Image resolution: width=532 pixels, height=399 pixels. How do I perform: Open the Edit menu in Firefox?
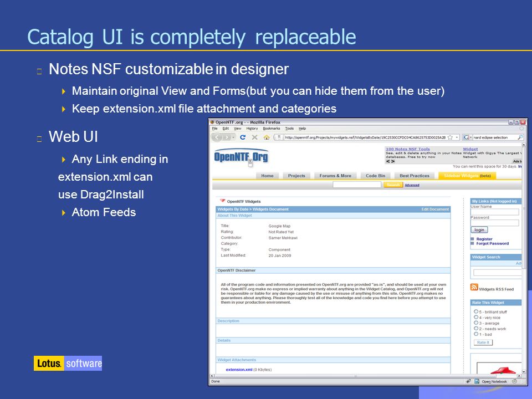tap(226, 129)
